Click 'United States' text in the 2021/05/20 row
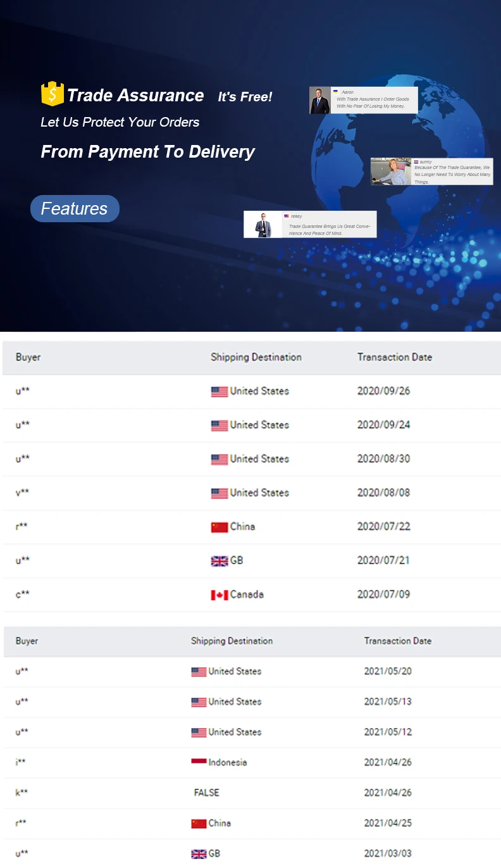Screen dimensions: 501x868 point(235,671)
